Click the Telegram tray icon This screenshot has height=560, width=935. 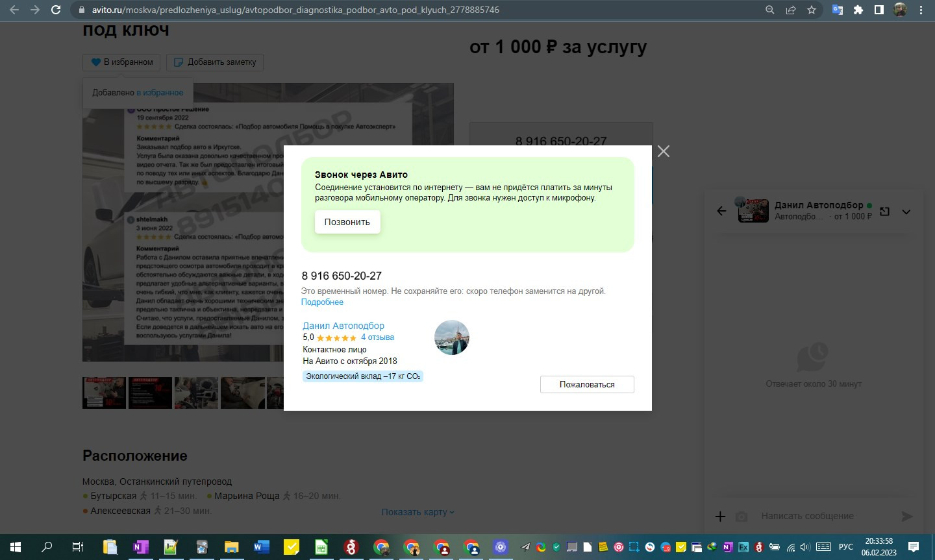pyautogui.click(x=525, y=547)
